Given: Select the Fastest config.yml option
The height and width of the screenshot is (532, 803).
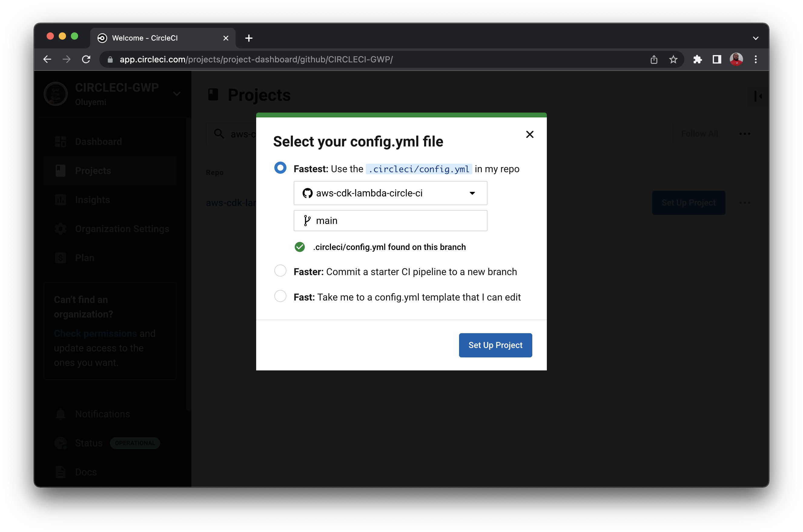Looking at the screenshot, I should coord(280,168).
